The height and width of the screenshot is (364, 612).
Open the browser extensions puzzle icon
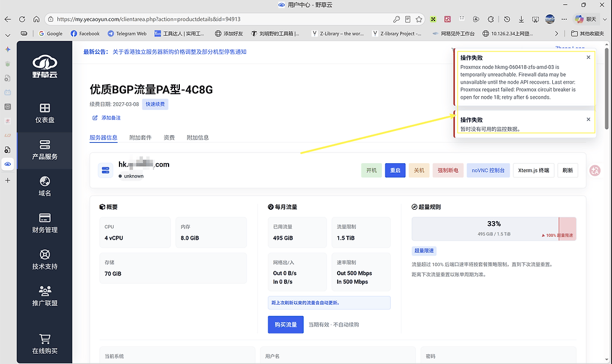click(x=491, y=19)
